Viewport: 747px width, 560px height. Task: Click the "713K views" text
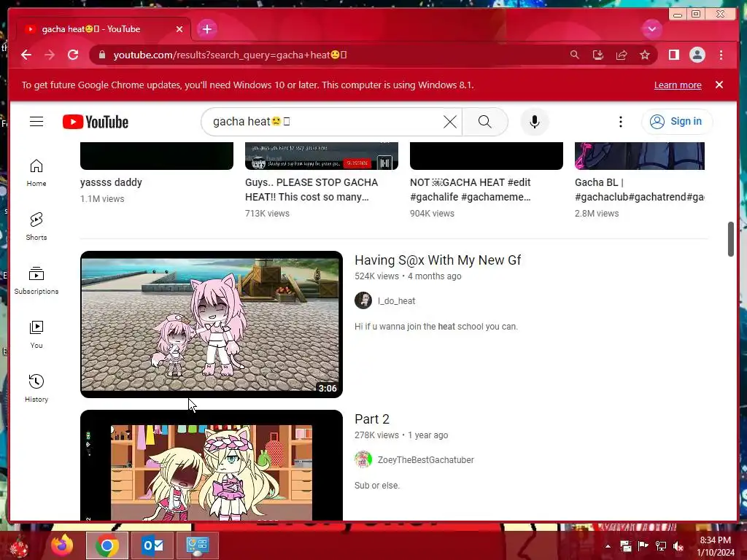(267, 214)
